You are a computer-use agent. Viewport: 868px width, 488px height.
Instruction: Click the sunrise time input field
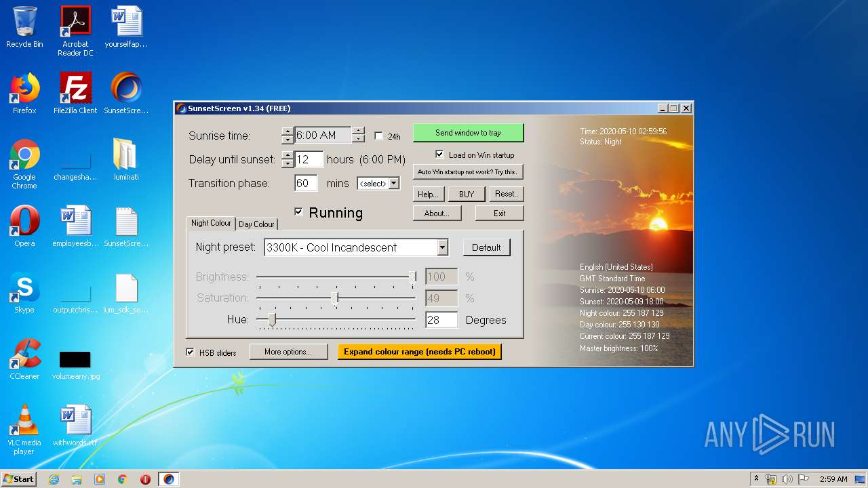(323, 136)
